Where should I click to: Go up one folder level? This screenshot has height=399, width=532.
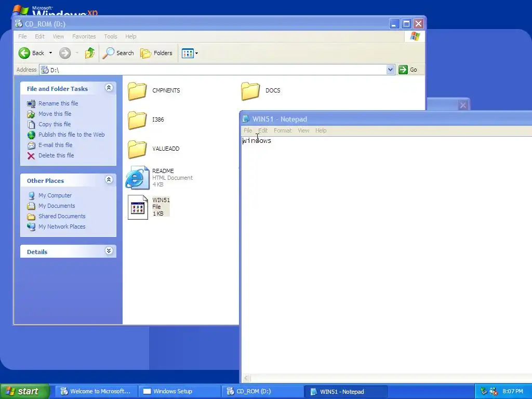[89, 53]
